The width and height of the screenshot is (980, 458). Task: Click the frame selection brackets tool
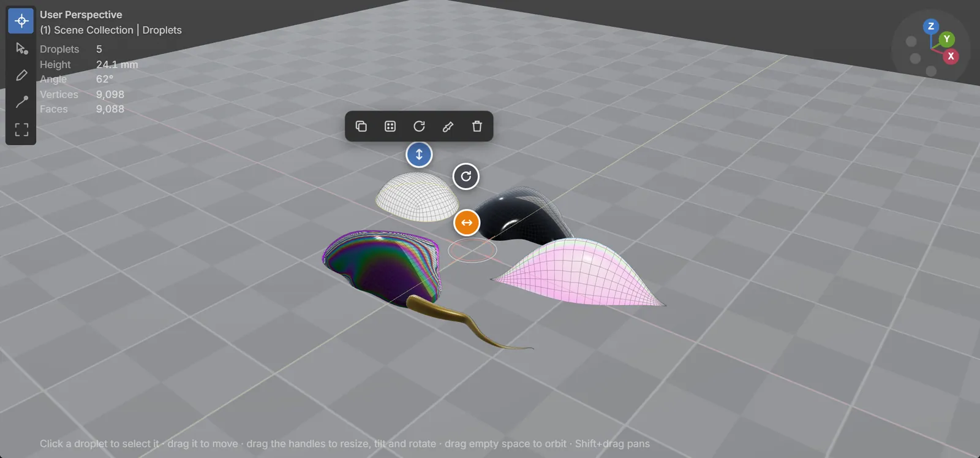[x=21, y=129]
